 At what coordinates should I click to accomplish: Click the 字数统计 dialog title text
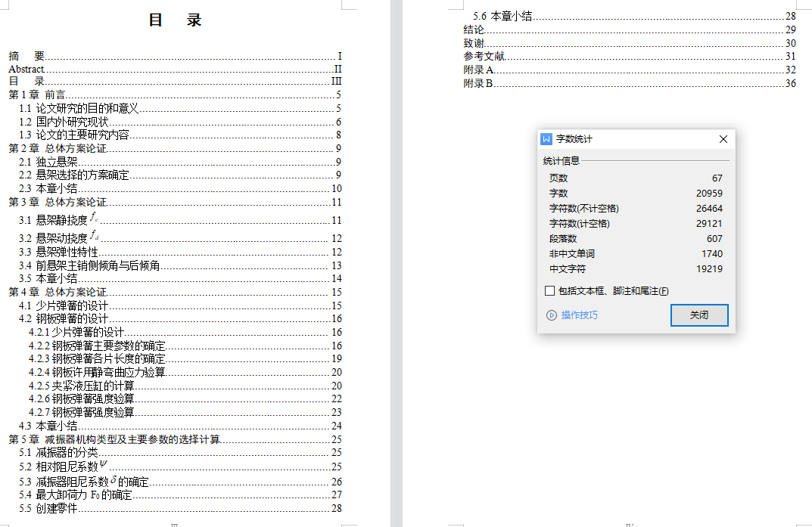click(574, 139)
